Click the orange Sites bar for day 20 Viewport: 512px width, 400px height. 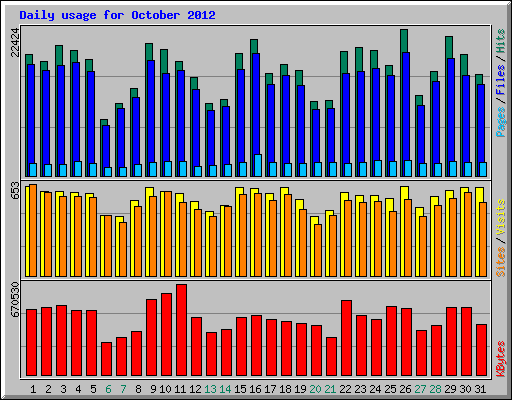coord(318,250)
